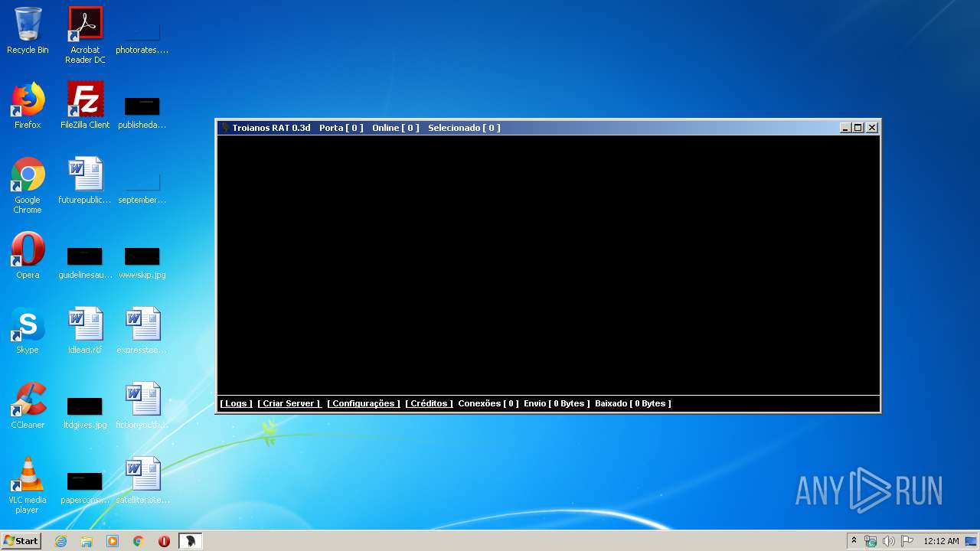The width and height of the screenshot is (980, 551).
Task: Open Créditos link
Action: click(x=429, y=403)
